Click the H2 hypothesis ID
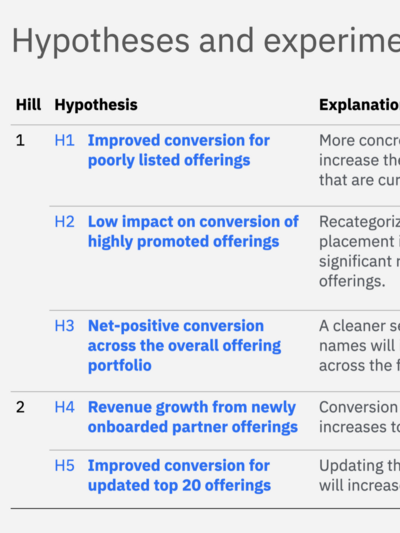Screen dimensions: 400x533 65,222
